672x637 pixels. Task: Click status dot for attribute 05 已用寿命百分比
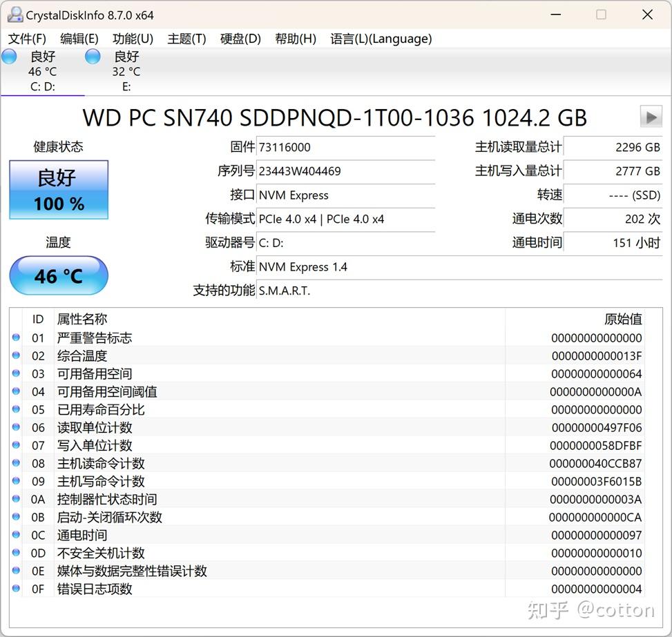click(x=17, y=409)
